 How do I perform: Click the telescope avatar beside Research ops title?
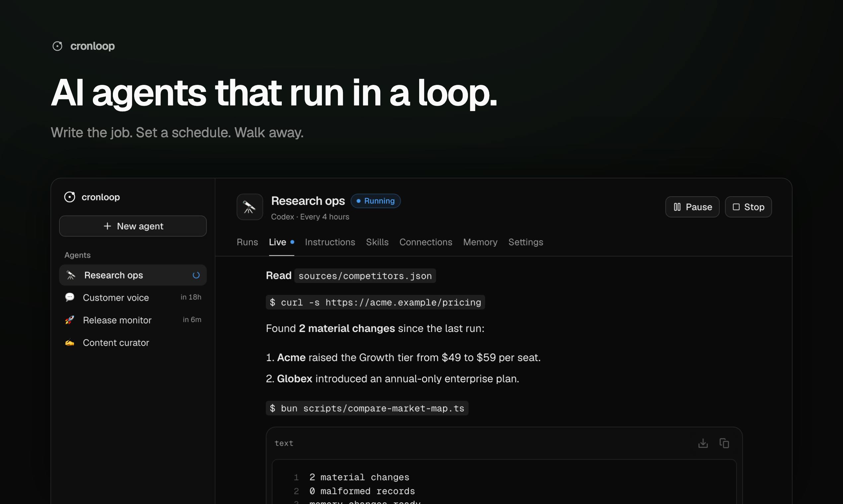[250, 207]
